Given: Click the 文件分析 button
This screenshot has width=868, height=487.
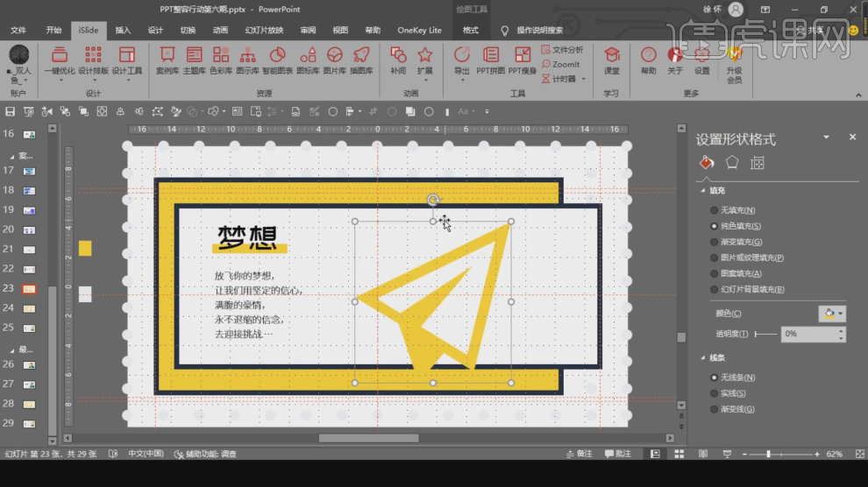Looking at the screenshot, I should (x=562, y=50).
